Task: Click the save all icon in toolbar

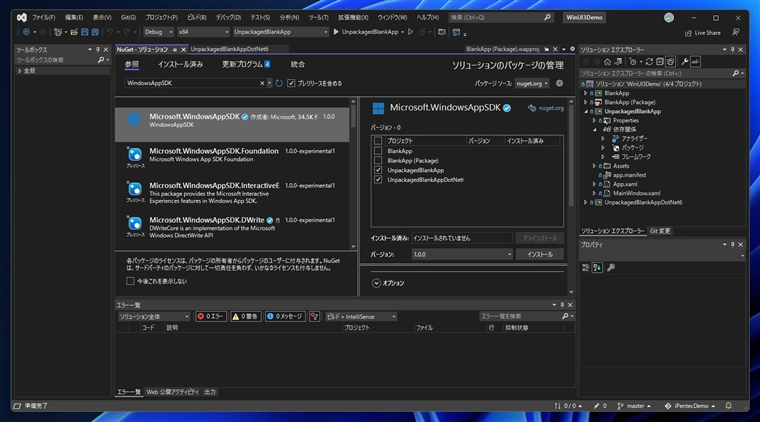Action: 95,32
